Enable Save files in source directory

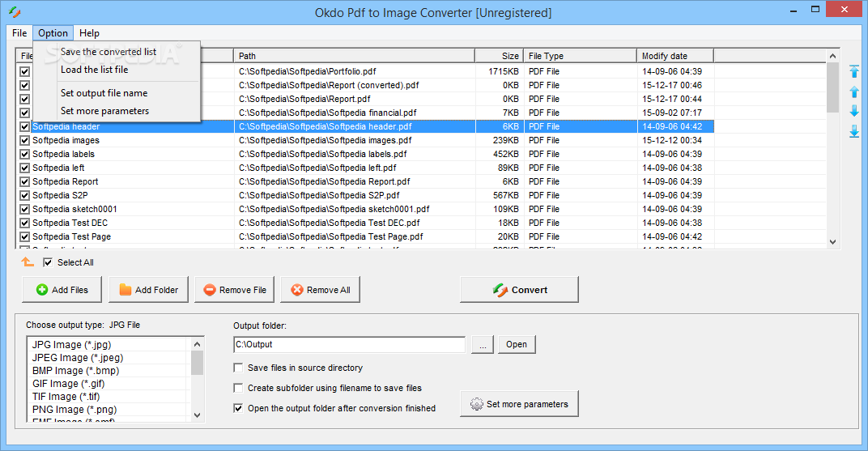[x=238, y=368]
